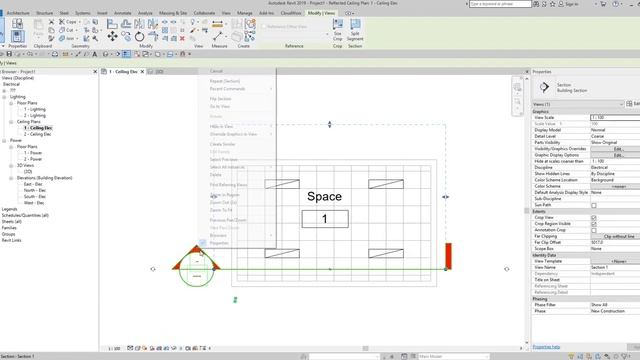Click the Clip without line button

pos(615,236)
